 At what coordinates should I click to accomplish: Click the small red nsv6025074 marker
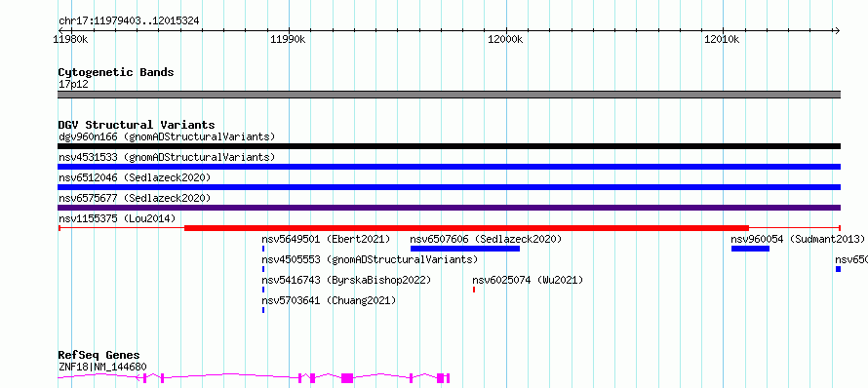pyautogui.click(x=474, y=290)
